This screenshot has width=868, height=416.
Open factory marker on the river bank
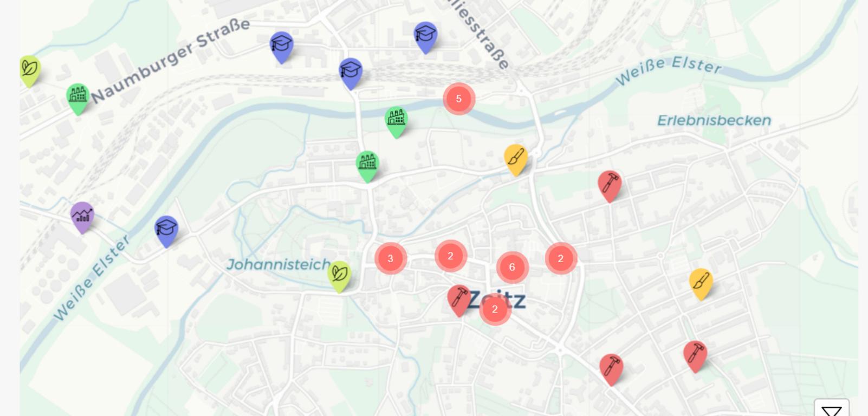coord(396,122)
